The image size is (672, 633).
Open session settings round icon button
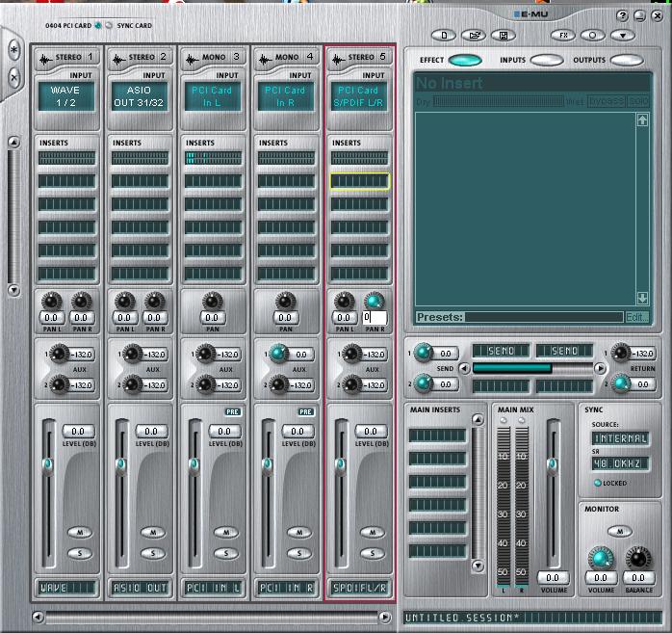(x=593, y=35)
